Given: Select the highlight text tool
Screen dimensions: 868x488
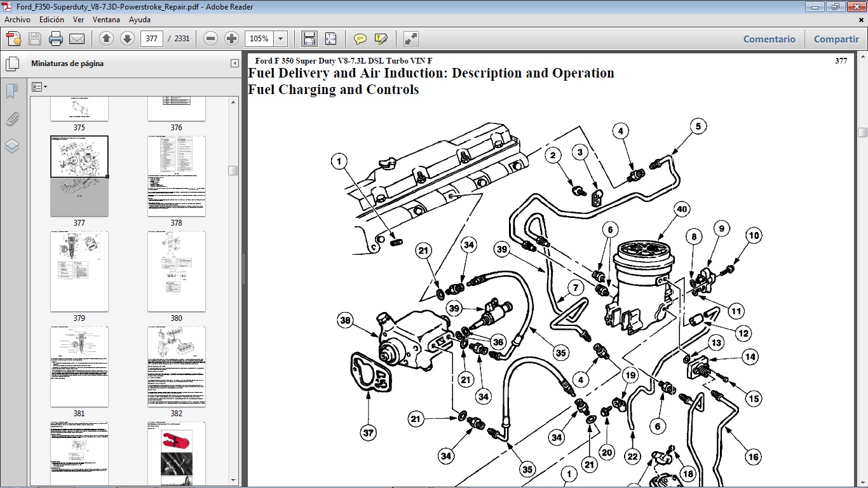Looking at the screenshot, I should pos(381,39).
